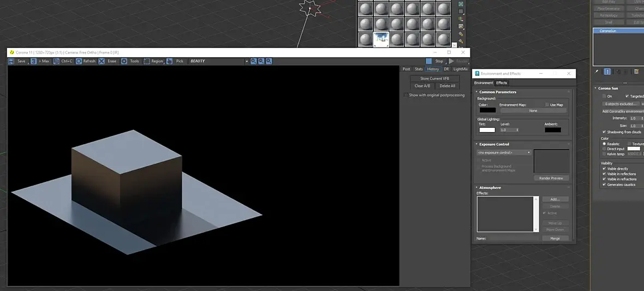Open the exposure control dropdown
This screenshot has width=644, height=291.
pos(504,152)
